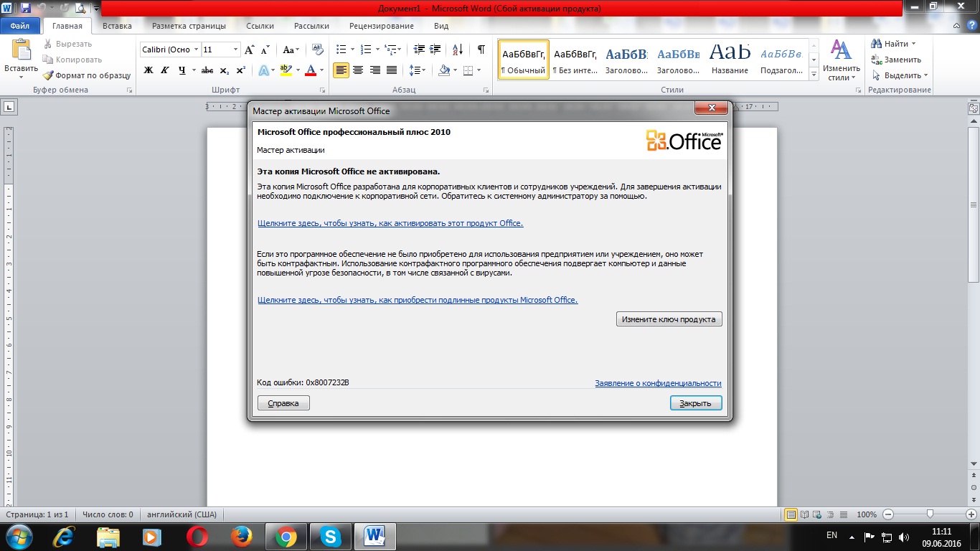Toggle subscript formatting
This screenshot has width=980, height=551.
225,70
